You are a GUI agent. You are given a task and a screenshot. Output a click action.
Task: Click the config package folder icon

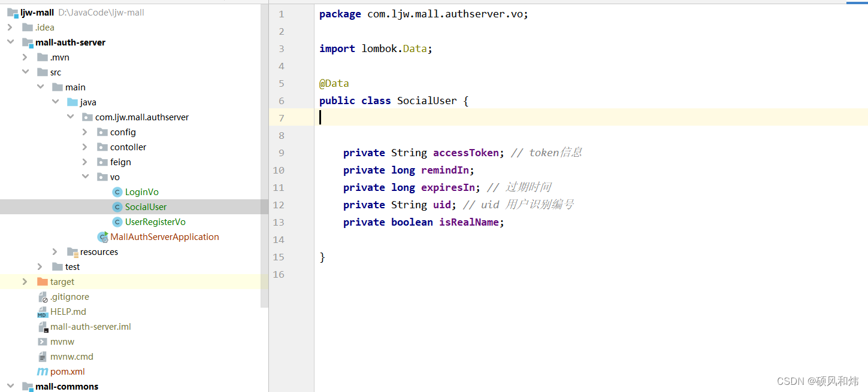(x=102, y=132)
